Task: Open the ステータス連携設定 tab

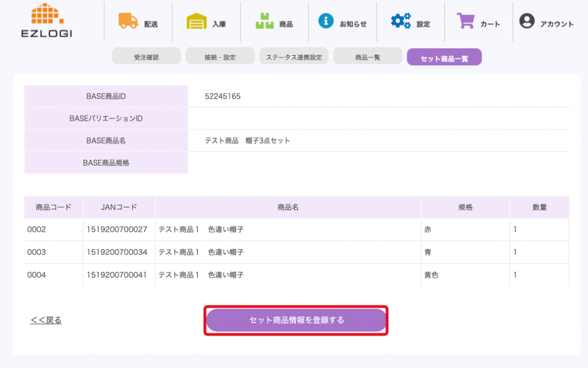Action: pyautogui.click(x=294, y=57)
